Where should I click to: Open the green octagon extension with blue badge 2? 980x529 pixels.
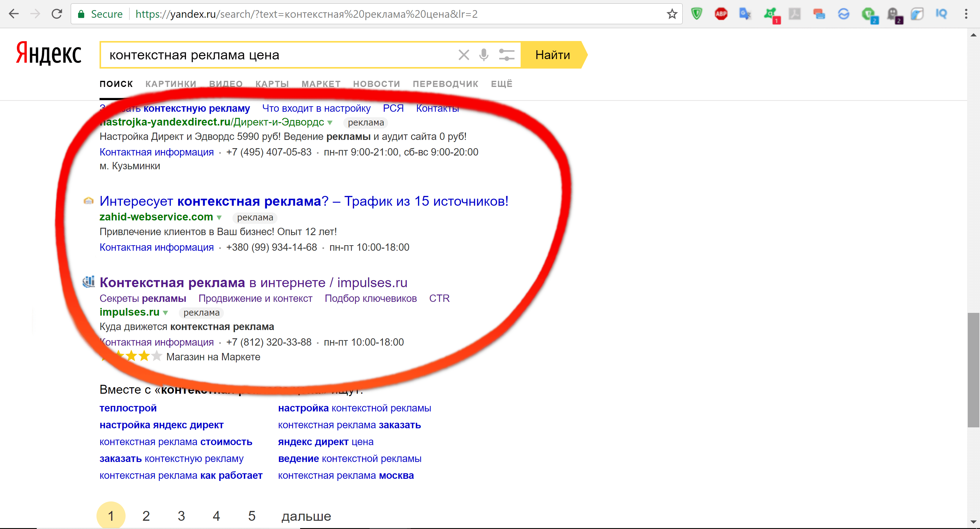point(869,15)
